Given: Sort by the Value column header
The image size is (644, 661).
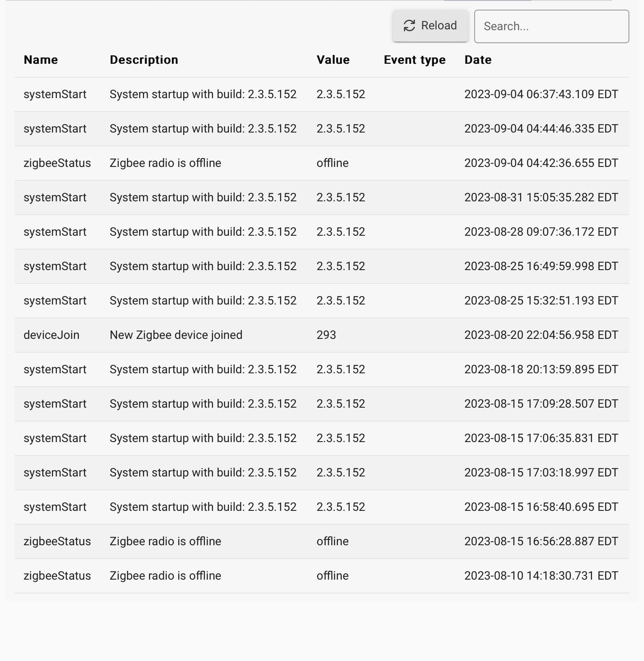Looking at the screenshot, I should click(x=333, y=60).
